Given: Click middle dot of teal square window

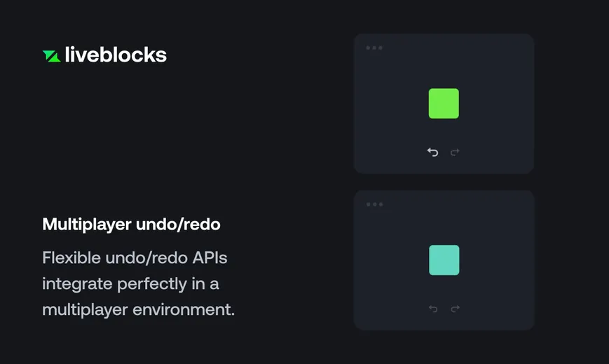Looking at the screenshot, I should [x=375, y=204].
